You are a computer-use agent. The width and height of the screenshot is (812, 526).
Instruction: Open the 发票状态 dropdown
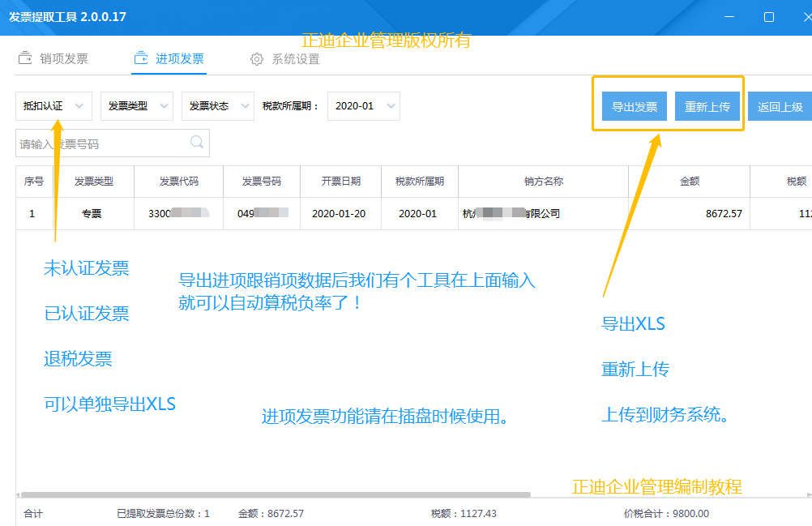(x=217, y=106)
